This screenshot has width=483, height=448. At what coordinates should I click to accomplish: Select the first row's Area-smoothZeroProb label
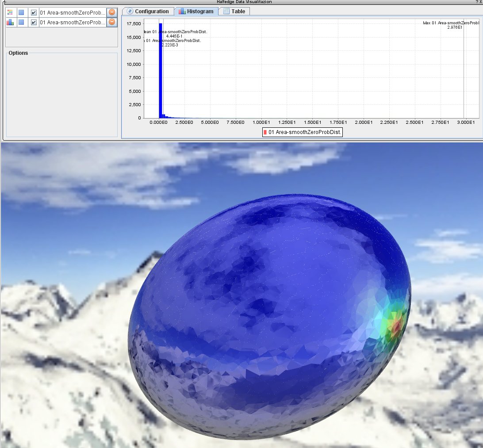[73, 12]
